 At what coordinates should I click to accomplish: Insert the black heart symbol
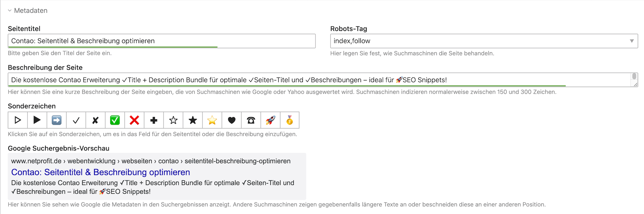[231, 120]
